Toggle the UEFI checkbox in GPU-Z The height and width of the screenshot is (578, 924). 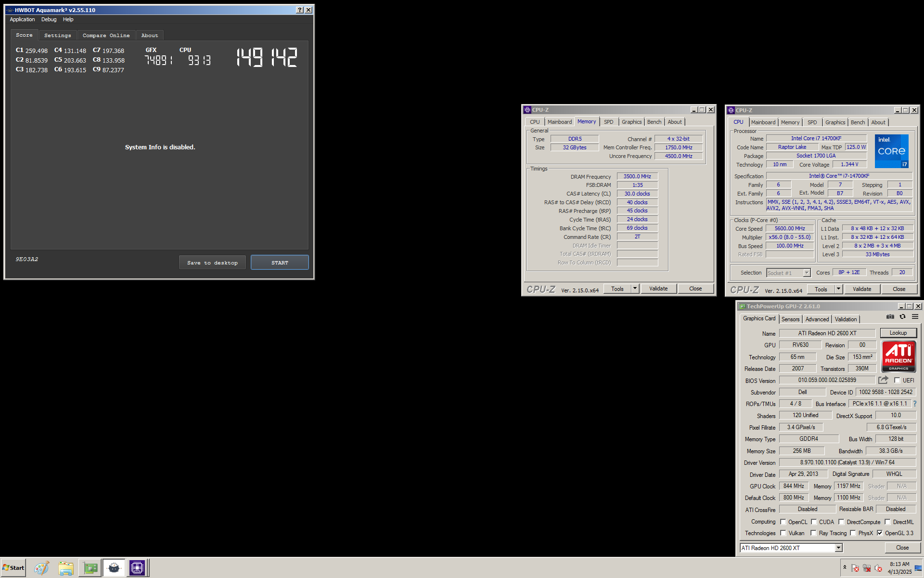[897, 380]
